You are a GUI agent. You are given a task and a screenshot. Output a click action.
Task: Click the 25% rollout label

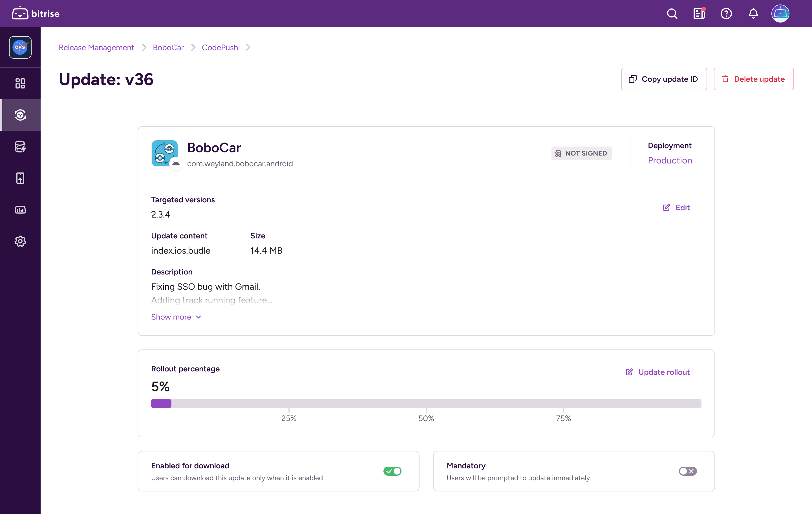289,418
